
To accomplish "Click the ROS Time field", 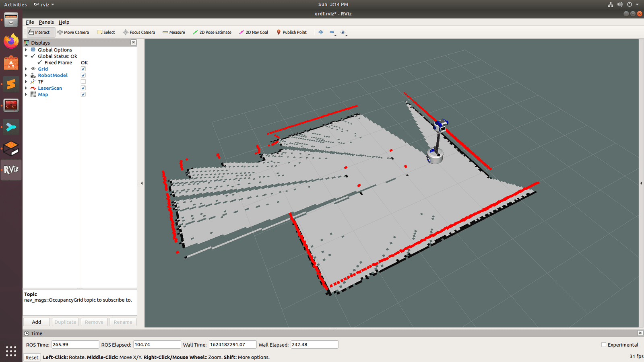I will [x=75, y=345].
